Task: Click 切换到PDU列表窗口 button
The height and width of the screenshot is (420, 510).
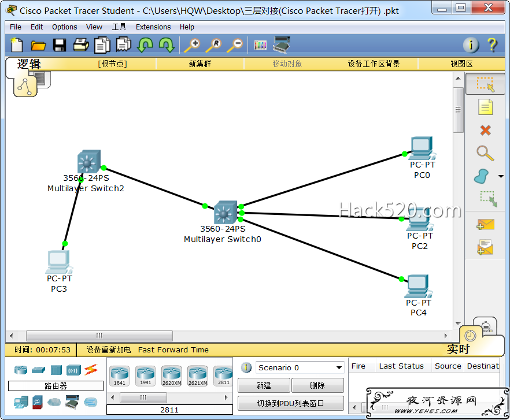Action: point(291,403)
